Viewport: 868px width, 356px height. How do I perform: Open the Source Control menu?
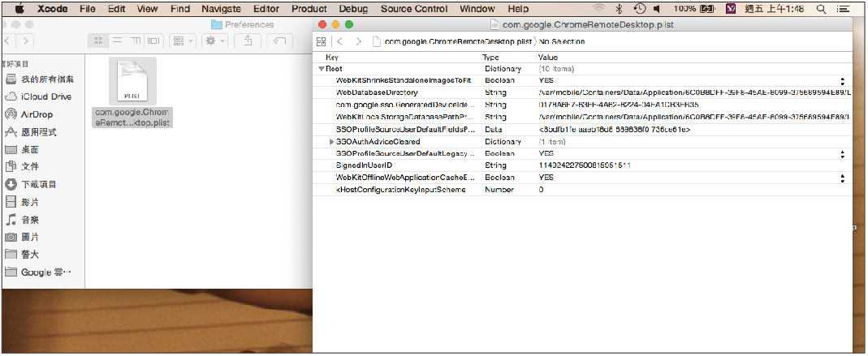point(414,9)
